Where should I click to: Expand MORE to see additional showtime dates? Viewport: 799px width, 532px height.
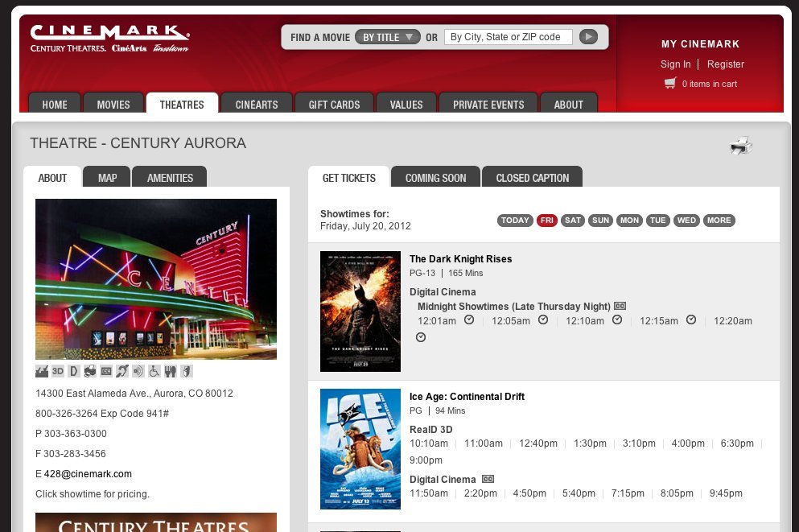pos(719,220)
